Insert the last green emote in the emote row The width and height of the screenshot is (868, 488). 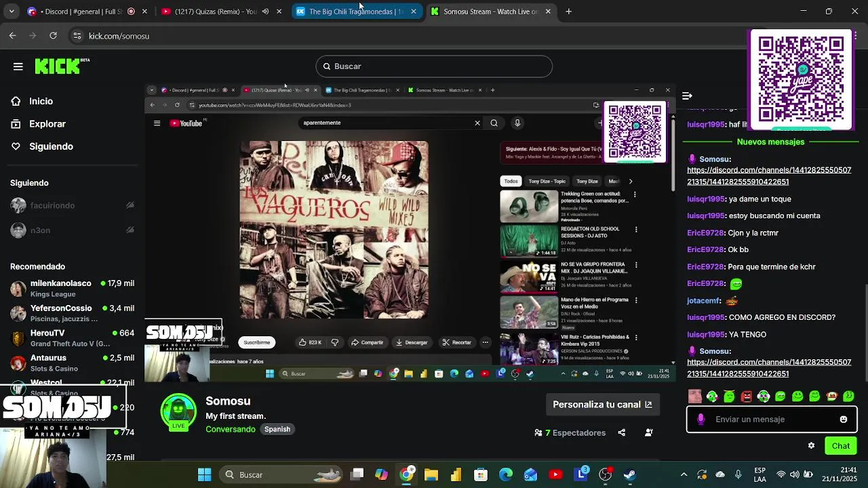point(849,396)
